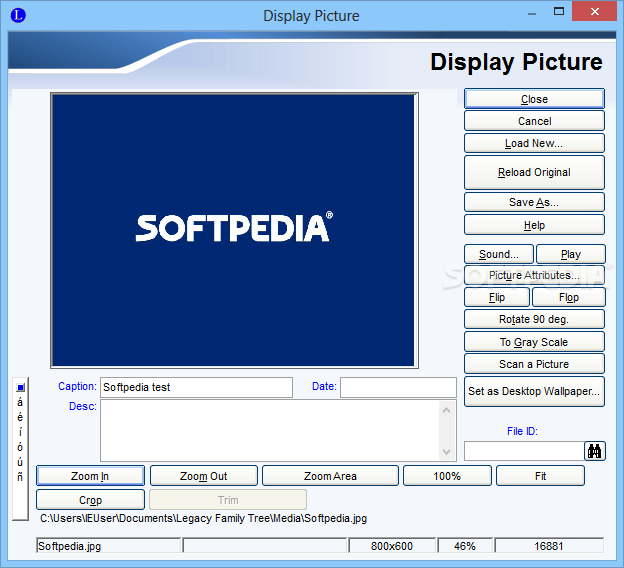Click Zoom Area button
624x568 pixels.
pyautogui.click(x=330, y=476)
